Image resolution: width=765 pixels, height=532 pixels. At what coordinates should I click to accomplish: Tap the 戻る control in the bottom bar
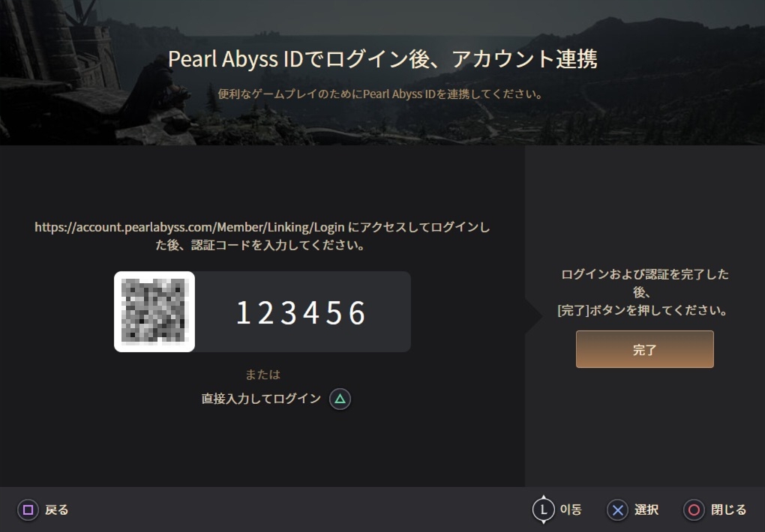(41, 510)
